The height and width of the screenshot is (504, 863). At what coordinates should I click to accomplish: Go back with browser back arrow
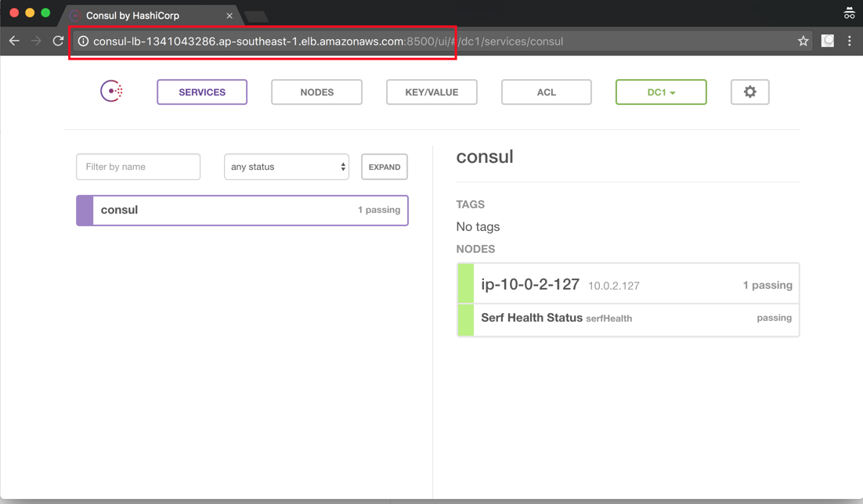[14, 41]
